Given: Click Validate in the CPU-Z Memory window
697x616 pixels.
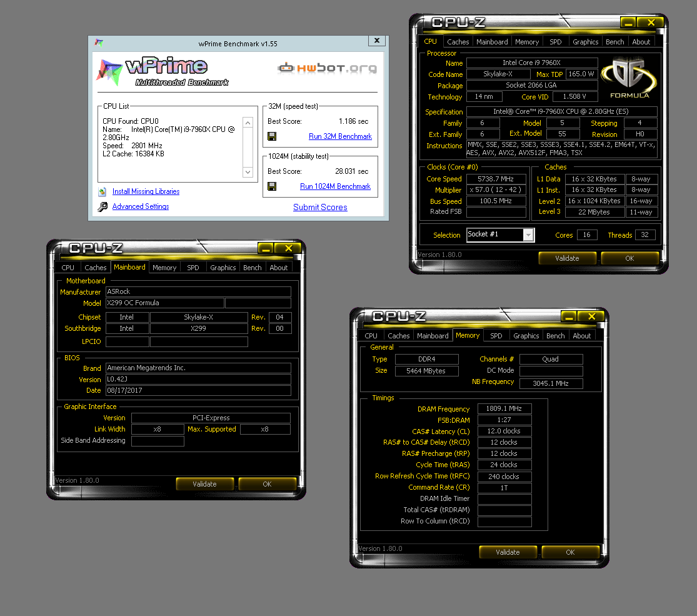Looking at the screenshot, I should coord(508,552).
